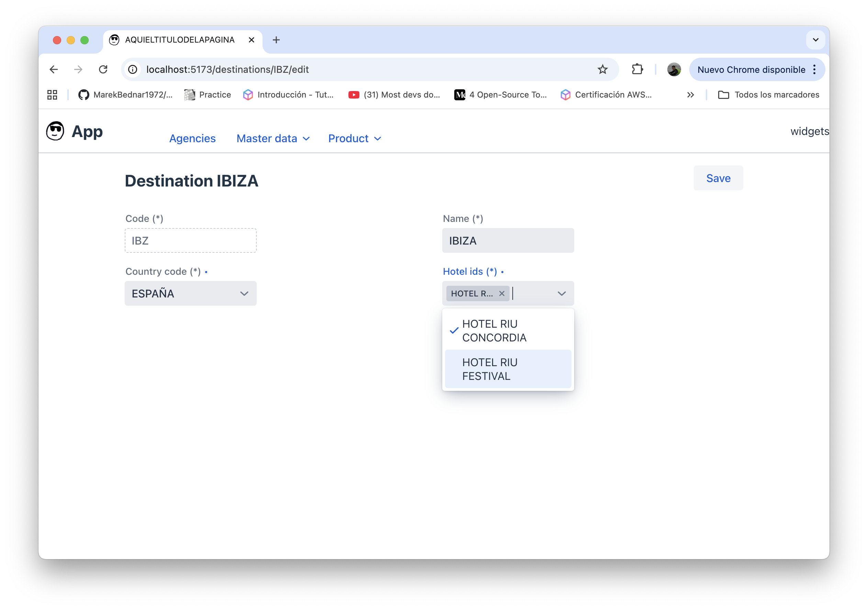Click the browser reload icon
The height and width of the screenshot is (610, 868).
coord(103,69)
